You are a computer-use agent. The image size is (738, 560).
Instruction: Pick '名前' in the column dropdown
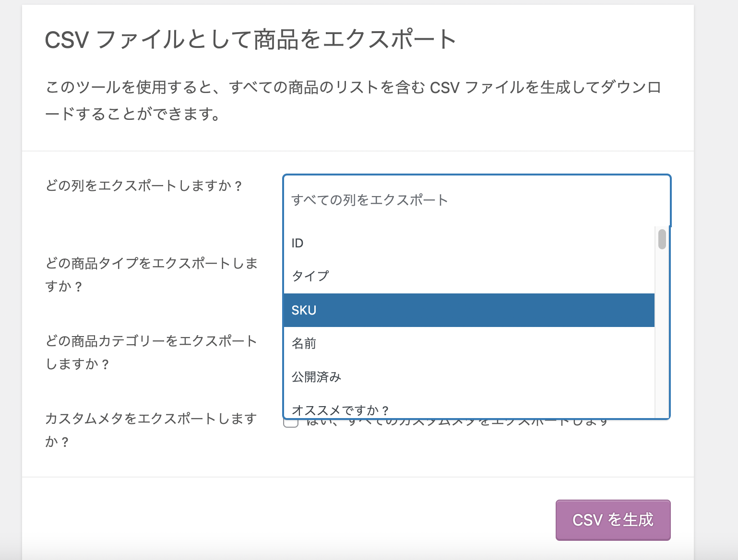point(468,343)
